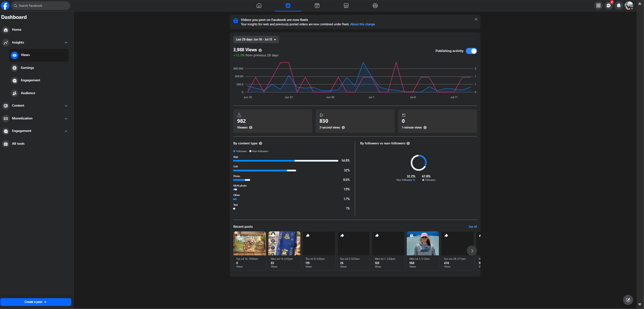Image resolution: width=644 pixels, height=309 pixels.
Task: Go to Home in Dashboard sidebar
Action: (35, 30)
